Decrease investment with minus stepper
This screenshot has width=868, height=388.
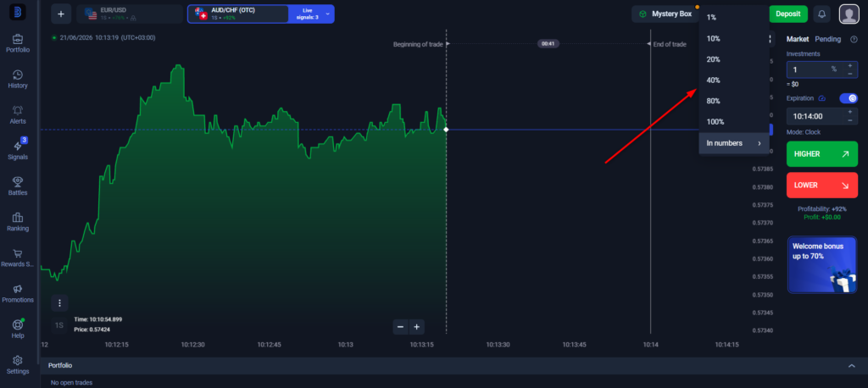pyautogui.click(x=849, y=73)
